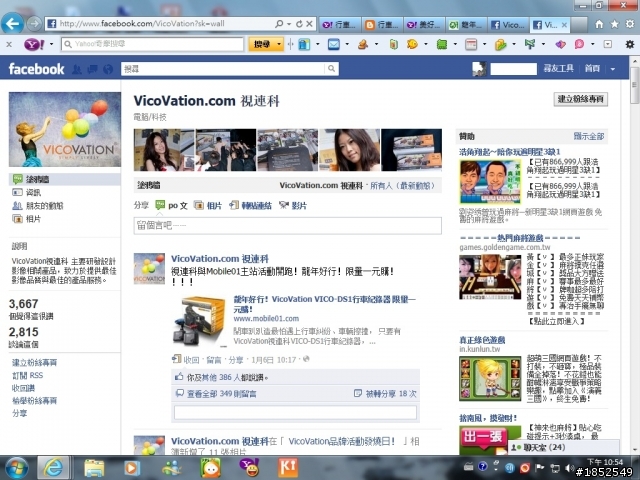Click 顯示全部 in the sponsored section
Viewport: 640px width, 480px height.
click(x=589, y=136)
